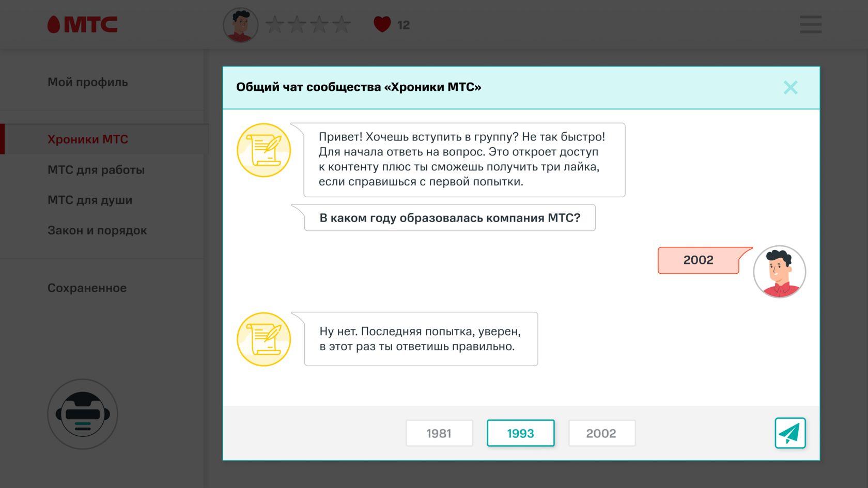Image resolution: width=868 pixels, height=488 pixels.
Task: Click the first scroll quill chat avatar
Action: pyautogui.click(x=263, y=150)
